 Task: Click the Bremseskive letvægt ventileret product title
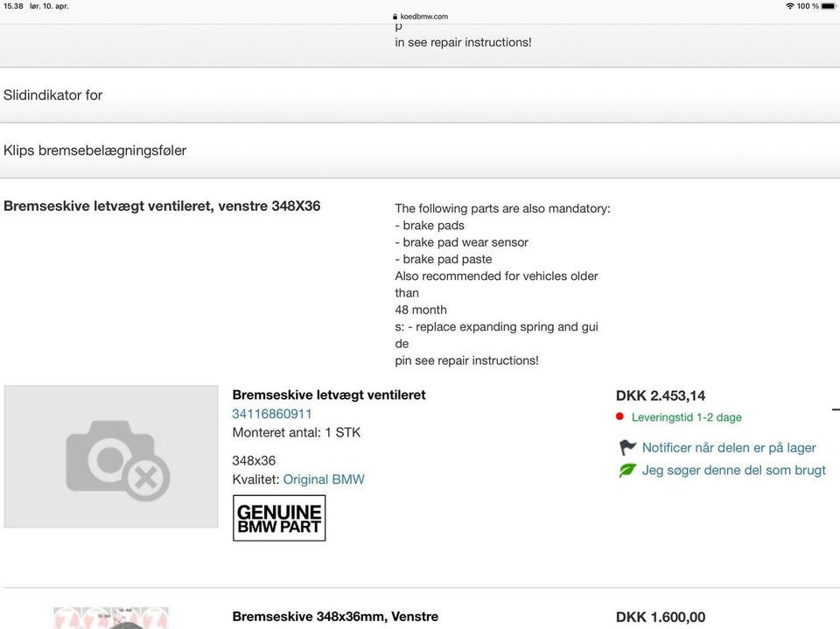point(329,395)
